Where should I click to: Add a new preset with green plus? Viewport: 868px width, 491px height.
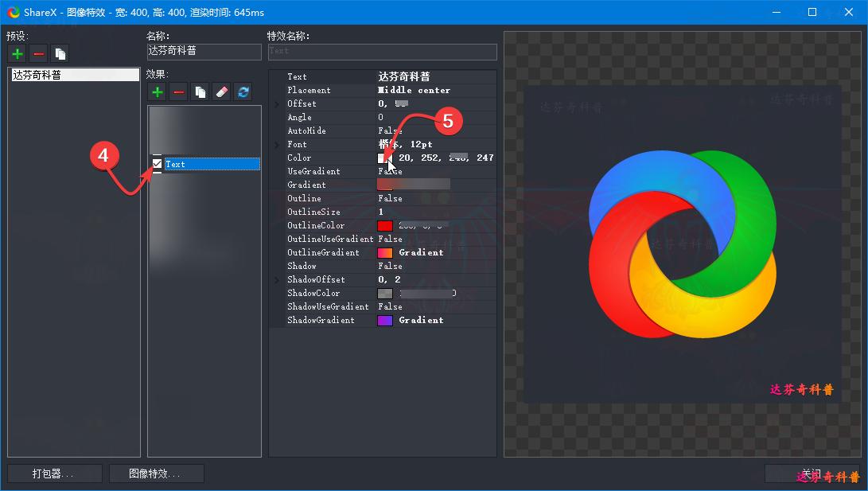(x=17, y=54)
